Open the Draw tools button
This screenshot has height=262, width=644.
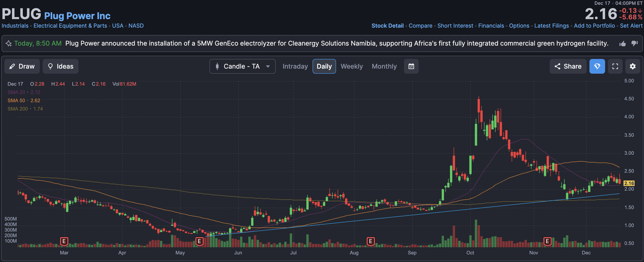[x=22, y=66]
